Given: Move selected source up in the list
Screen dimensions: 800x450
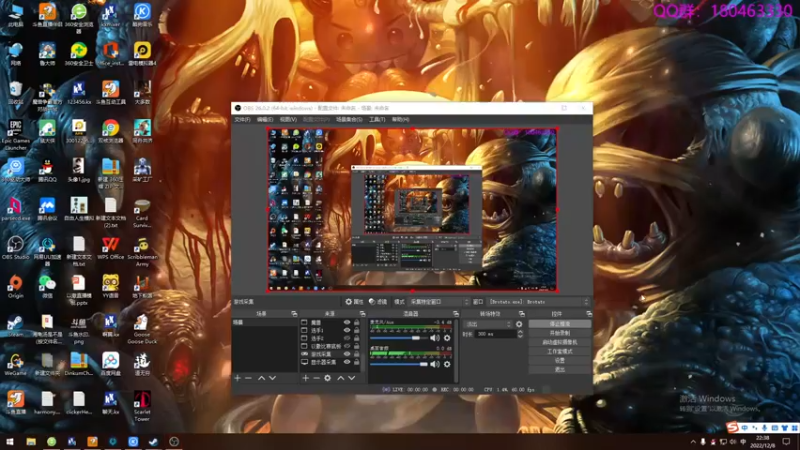Looking at the screenshot, I should click(340, 378).
